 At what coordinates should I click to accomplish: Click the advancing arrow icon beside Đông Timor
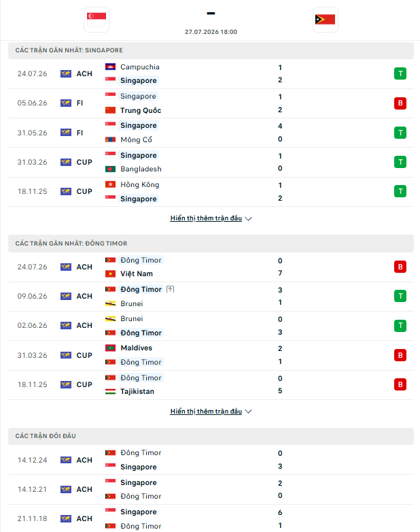171,289
